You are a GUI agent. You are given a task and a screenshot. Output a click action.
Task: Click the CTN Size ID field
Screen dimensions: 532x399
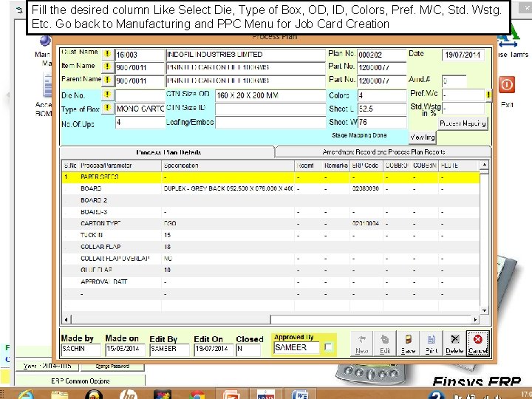pyautogui.click(x=270, y=109)
